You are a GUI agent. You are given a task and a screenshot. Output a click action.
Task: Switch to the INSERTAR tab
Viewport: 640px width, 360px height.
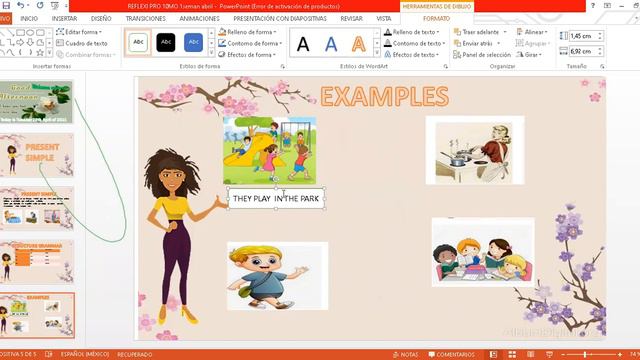(x=64, y=19)
